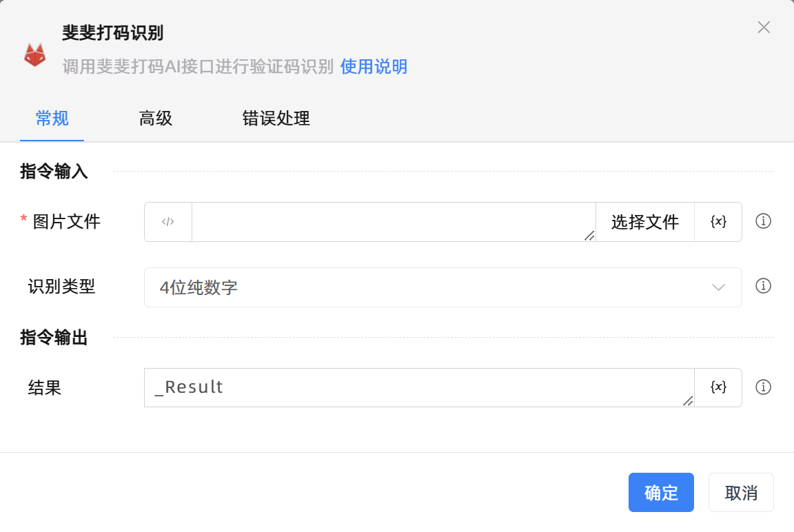Click the 识别类型 field label
794x532 pixels.
[61, 287]
